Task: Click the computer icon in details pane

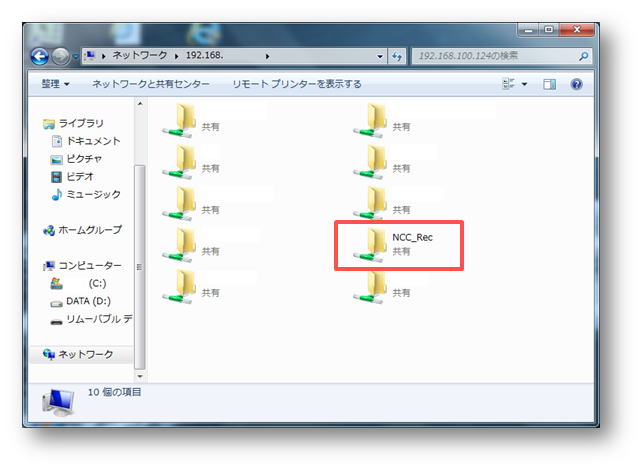Action: click(58, 402)
